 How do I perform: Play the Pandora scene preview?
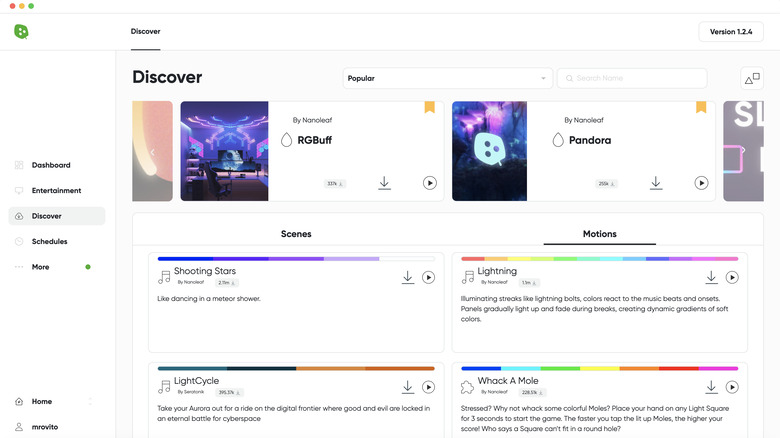tap(701, 183)
